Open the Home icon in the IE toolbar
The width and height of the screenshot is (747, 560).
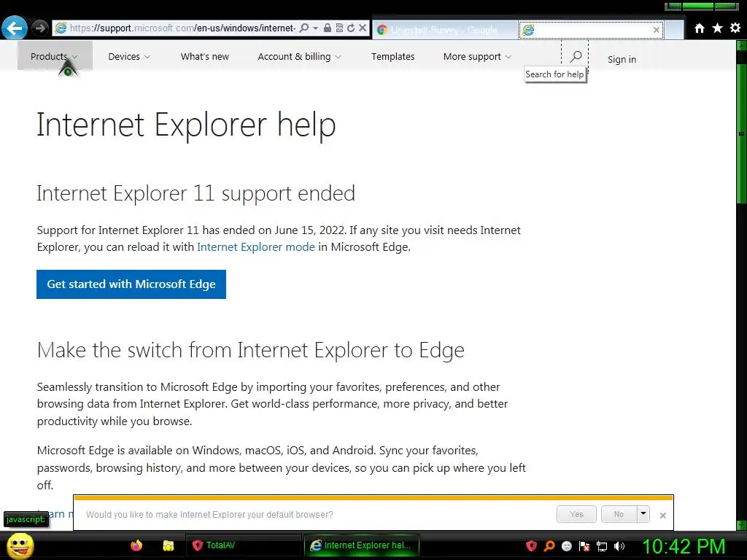click(x=700, y=28)
